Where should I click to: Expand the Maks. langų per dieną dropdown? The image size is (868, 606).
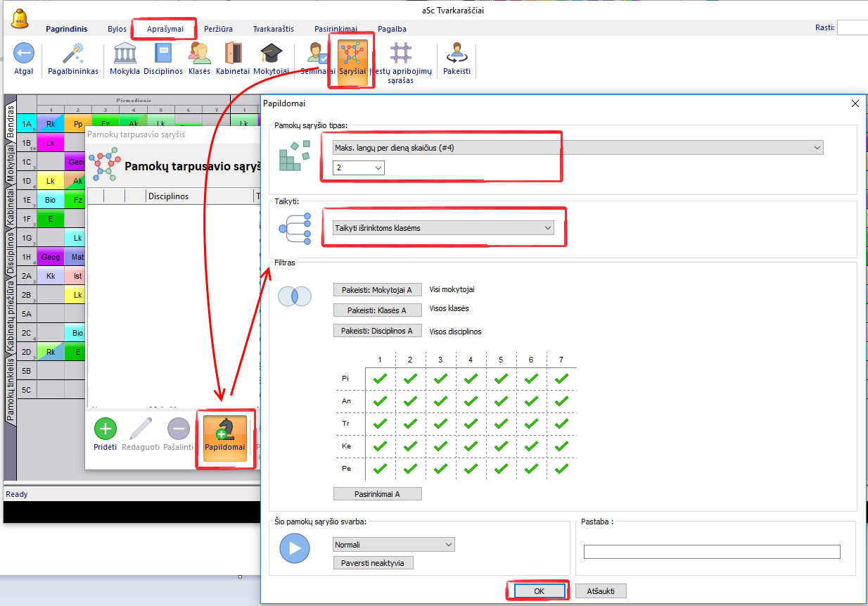817,148
